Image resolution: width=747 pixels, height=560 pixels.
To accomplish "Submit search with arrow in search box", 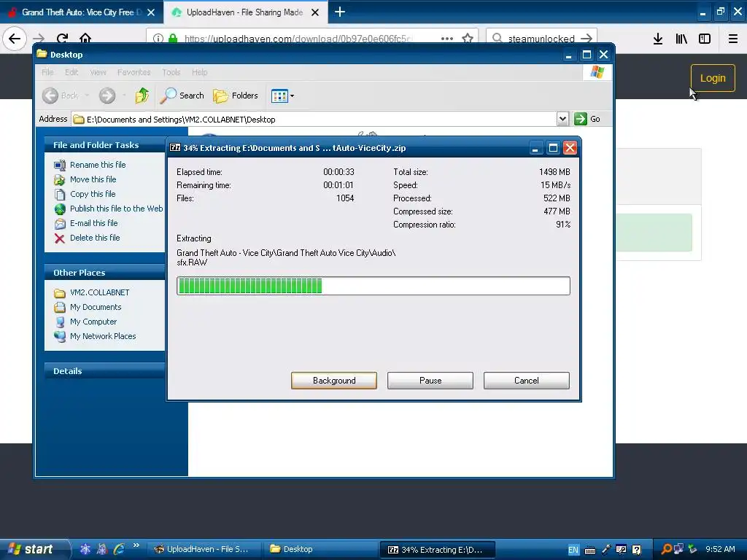I will point(587,39).
